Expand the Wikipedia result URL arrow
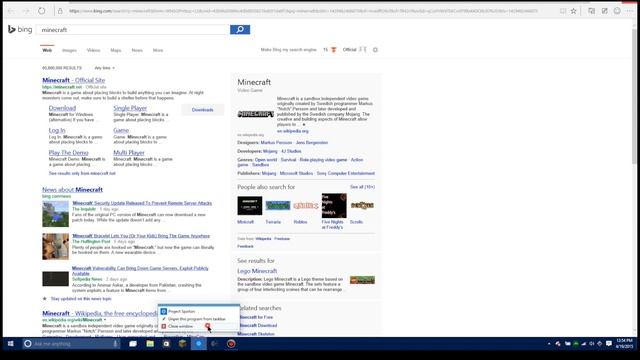The width and height of the screenshot is (640, 360). coord(105,320)
